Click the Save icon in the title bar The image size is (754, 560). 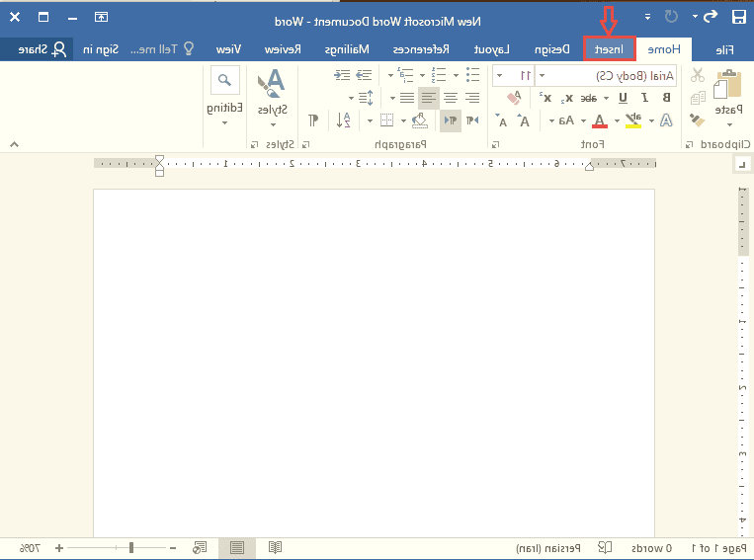[738, 18]
